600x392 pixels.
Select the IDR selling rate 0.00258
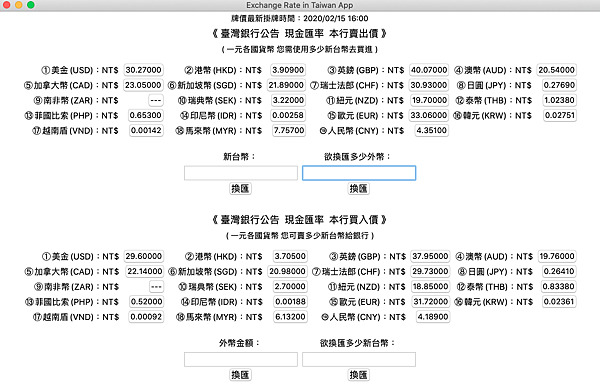coord(288,115)
